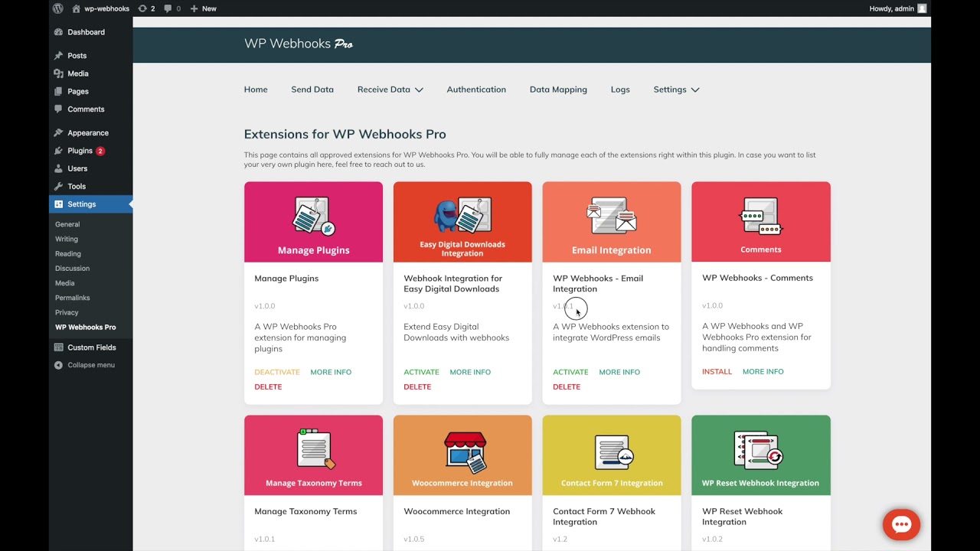Go to the Logs tab
This screenshot has height=551, width=980.
click(620, 90)
